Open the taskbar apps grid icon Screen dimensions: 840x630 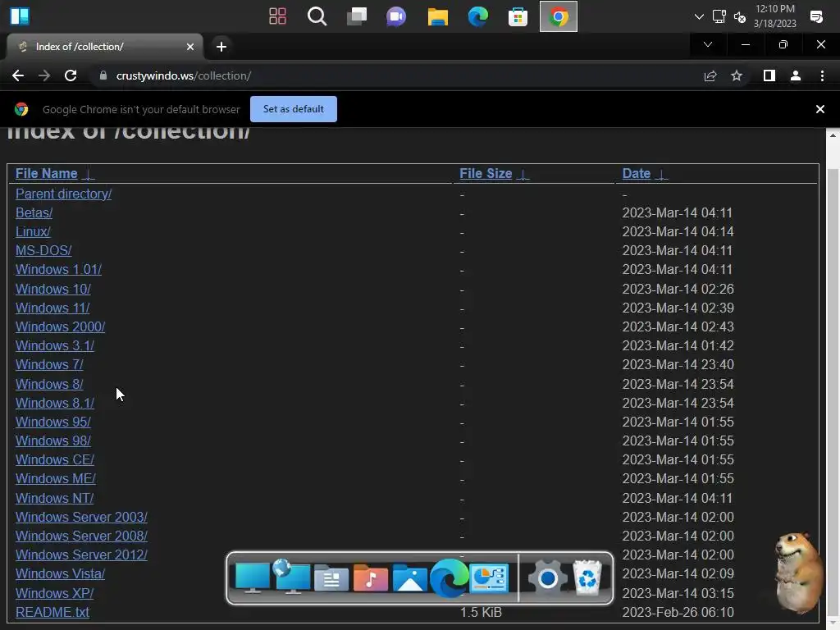click(277, 16)
